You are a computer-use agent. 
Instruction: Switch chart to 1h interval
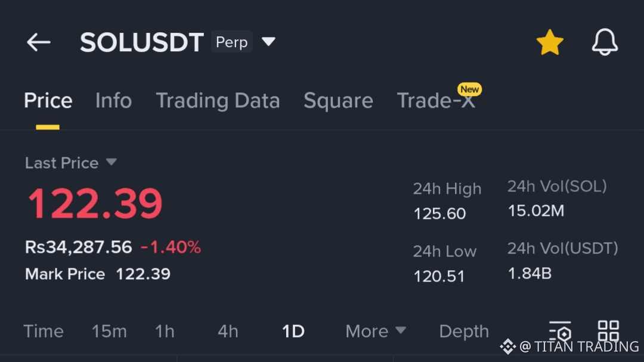coord(165,331)
